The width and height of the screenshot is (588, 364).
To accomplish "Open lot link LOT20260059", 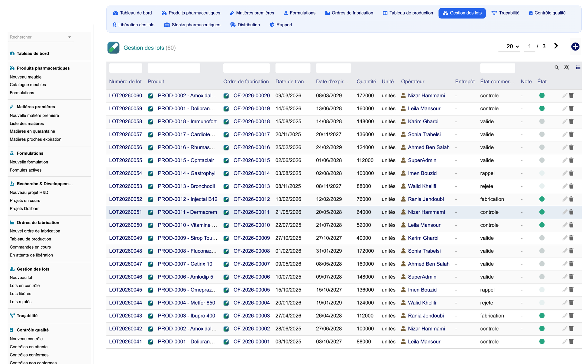I will pos(125,108).
